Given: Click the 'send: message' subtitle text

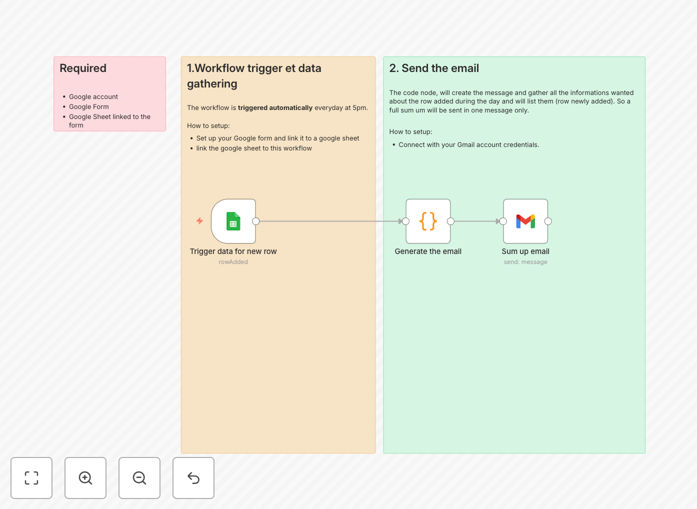Looking at the screenshot, I should point(525,262).
